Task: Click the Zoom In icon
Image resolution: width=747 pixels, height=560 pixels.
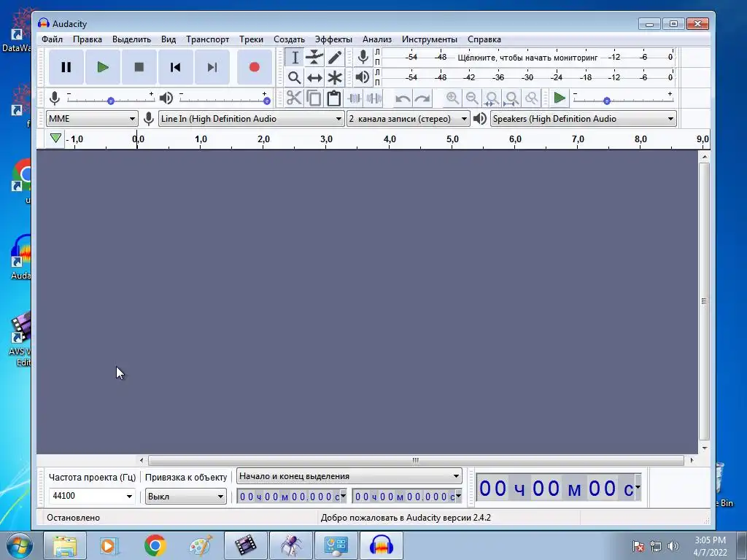Action: point(452,98)
